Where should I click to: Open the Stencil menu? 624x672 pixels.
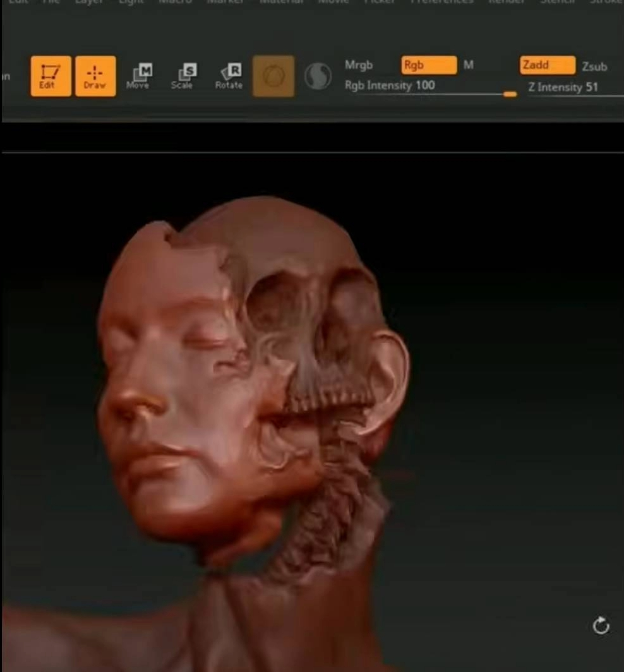coord(556,2)
